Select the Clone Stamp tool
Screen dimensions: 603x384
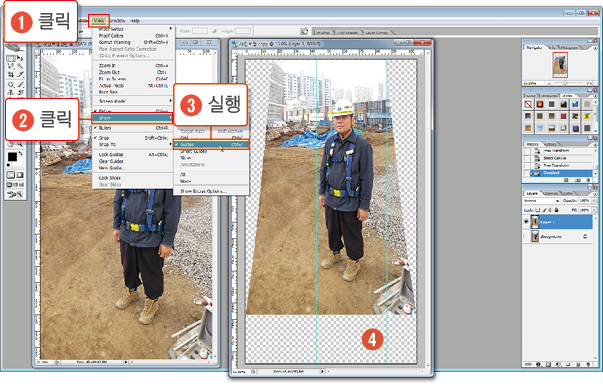[x=10, y=92]
